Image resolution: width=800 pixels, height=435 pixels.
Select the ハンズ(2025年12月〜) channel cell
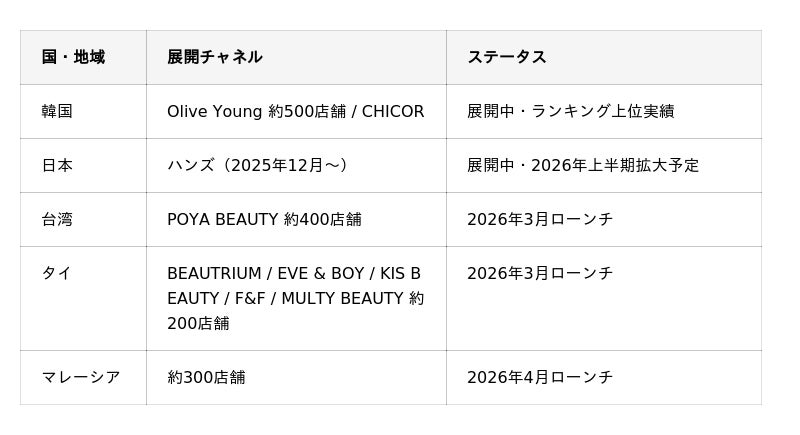(258, 165)
